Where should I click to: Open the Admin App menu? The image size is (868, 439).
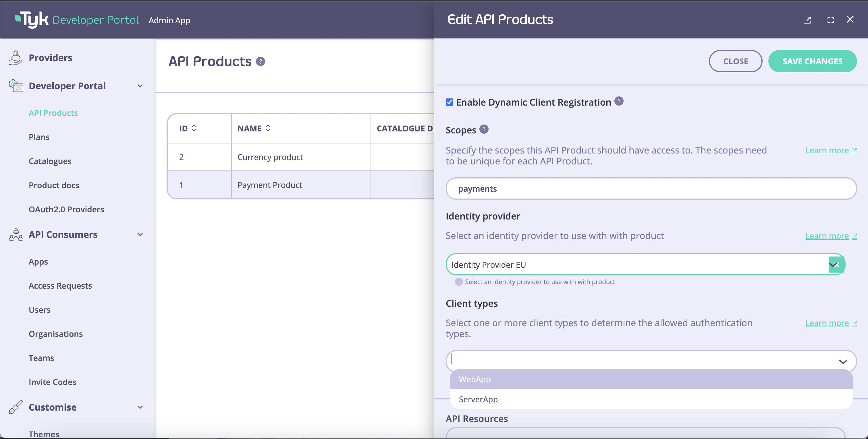[x=169, y=20]
